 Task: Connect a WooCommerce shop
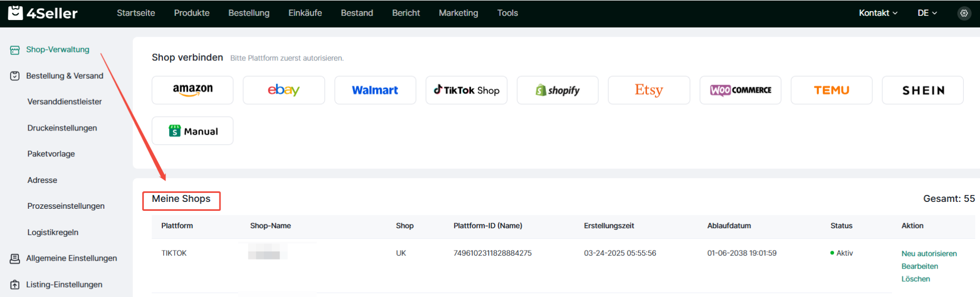(741, 90)
